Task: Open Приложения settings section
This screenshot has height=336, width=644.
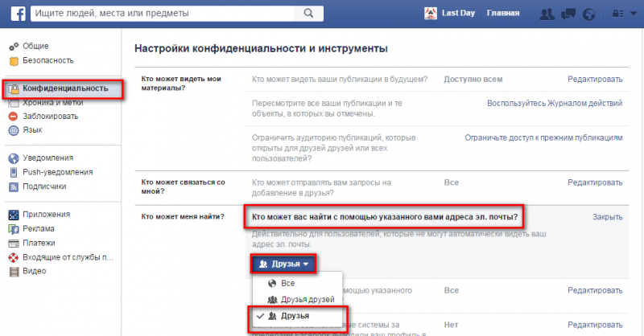Action: point(47,214)
